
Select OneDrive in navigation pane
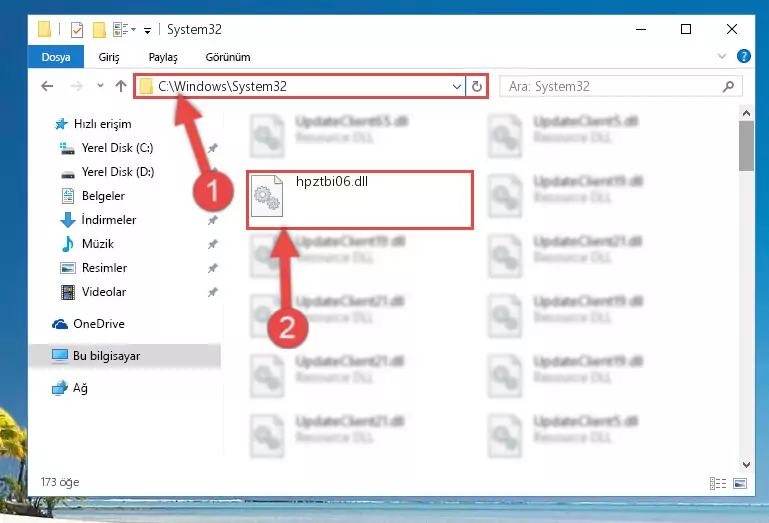pos(98,324)
